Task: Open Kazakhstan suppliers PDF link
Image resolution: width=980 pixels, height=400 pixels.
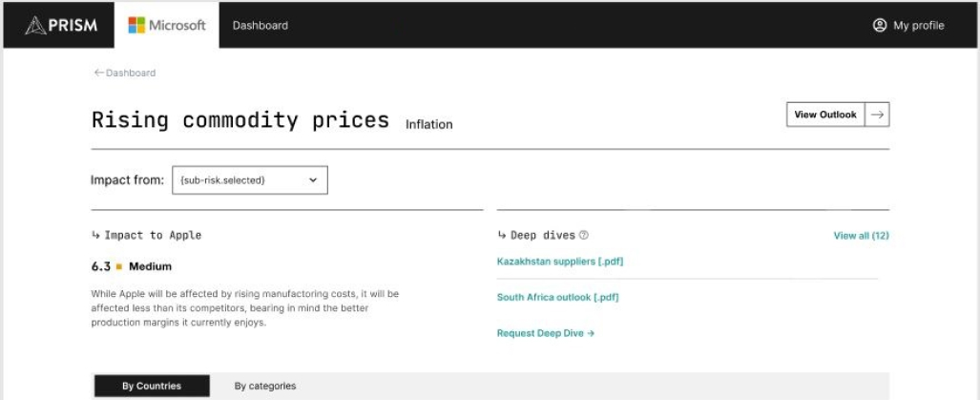Action: coord(559,261)
